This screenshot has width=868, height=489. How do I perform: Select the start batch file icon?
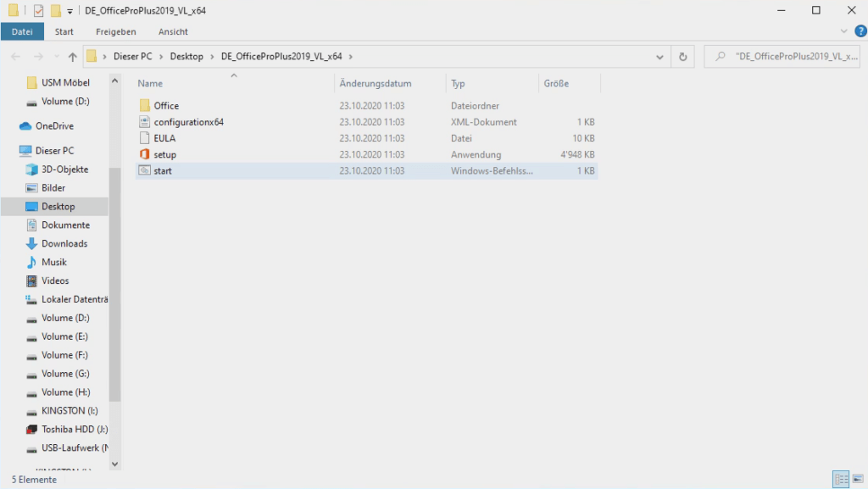[145, 170]
